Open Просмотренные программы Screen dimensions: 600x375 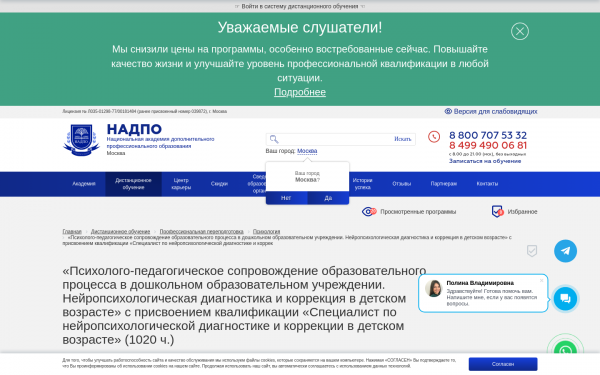pyautogui.click(x=418, y=212)
